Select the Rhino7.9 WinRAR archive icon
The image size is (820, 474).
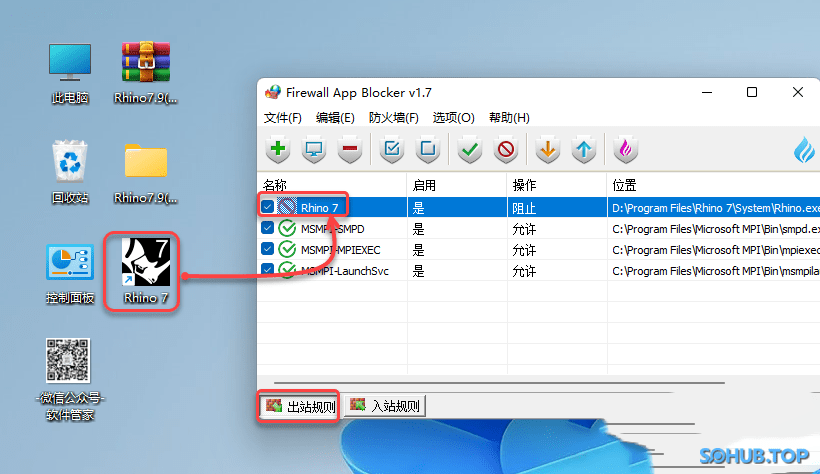(x=145, y=73)
